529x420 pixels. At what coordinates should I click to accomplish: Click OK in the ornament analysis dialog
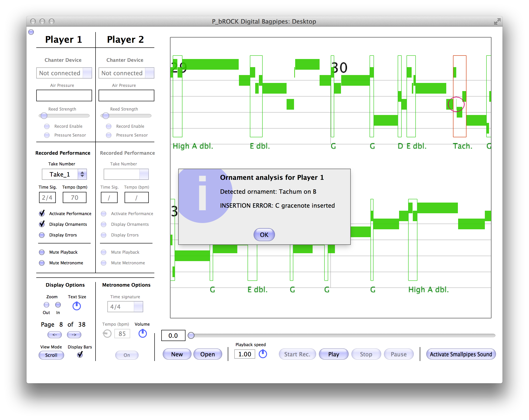click(264, 235)
